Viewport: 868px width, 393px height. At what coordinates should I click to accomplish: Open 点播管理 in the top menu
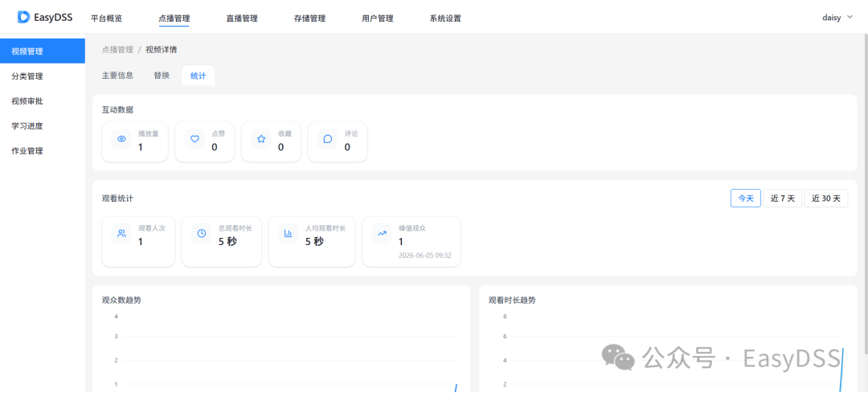click(x=174, y=18)
